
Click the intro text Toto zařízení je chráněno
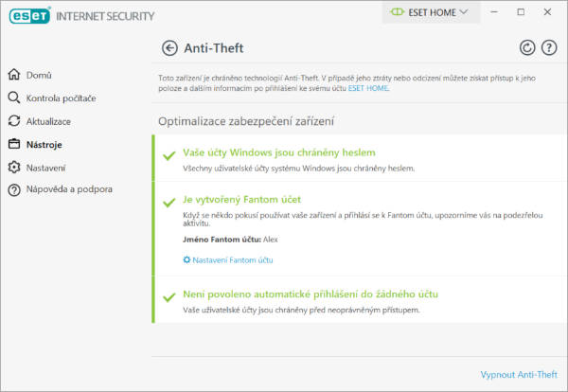(347, 83)
